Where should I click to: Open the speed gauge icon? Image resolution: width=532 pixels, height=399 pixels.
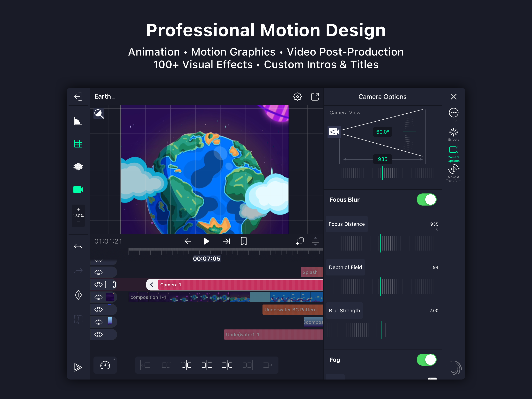[x=105, y=365]
